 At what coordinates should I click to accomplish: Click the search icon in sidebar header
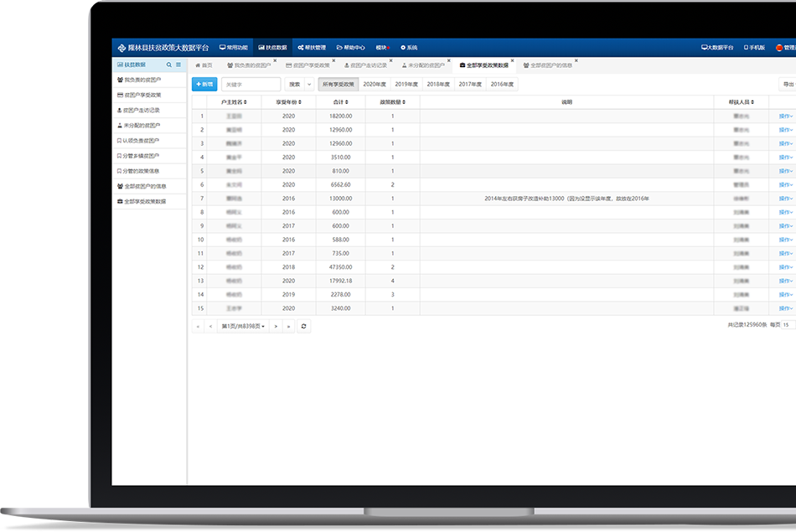coord(169,65)
